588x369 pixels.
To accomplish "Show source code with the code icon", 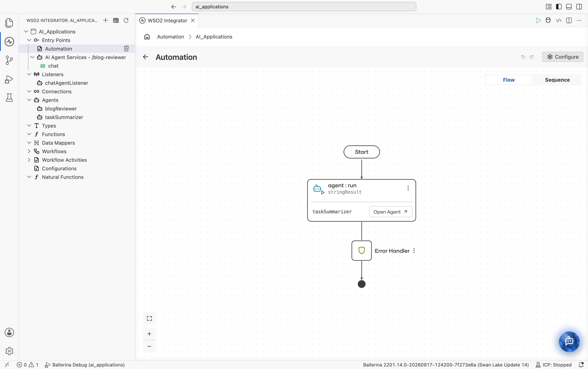I will (x=559, y=20).
